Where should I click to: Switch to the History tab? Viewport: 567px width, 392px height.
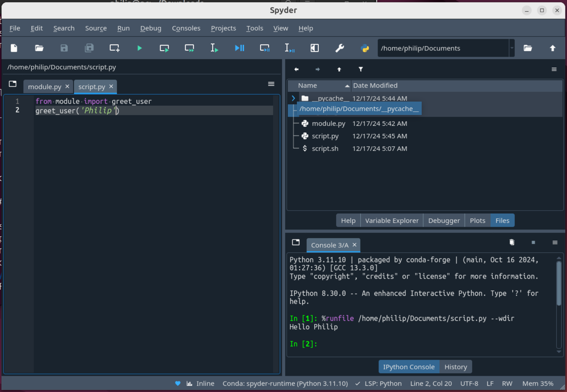[x=456, y=367]
